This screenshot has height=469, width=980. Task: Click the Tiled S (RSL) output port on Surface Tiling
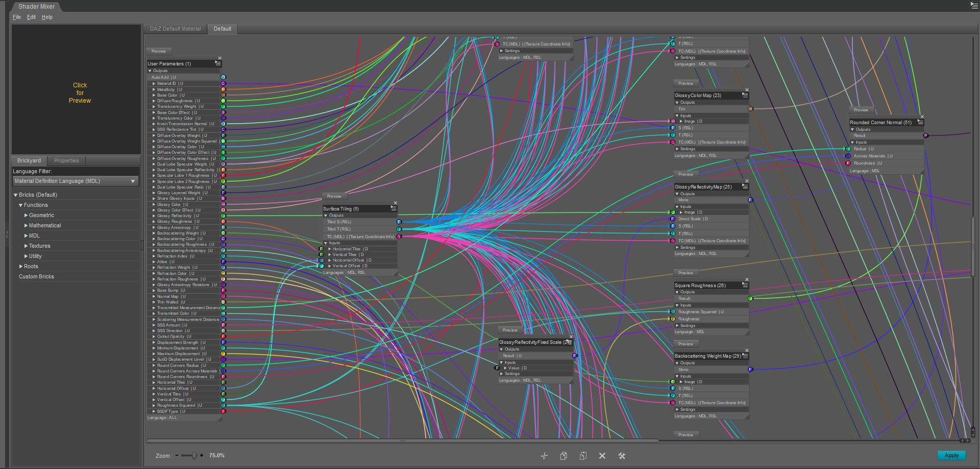pos(399,222)
